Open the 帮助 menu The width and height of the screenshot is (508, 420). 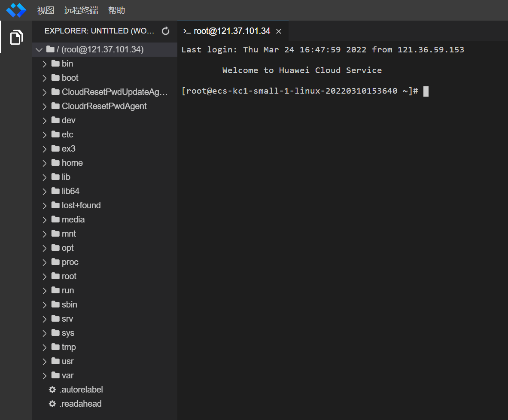tap(117, 10)
